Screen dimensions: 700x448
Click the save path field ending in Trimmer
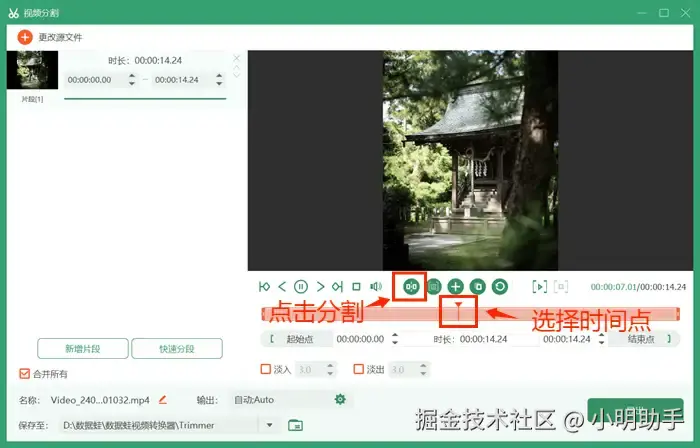(158, 425)
